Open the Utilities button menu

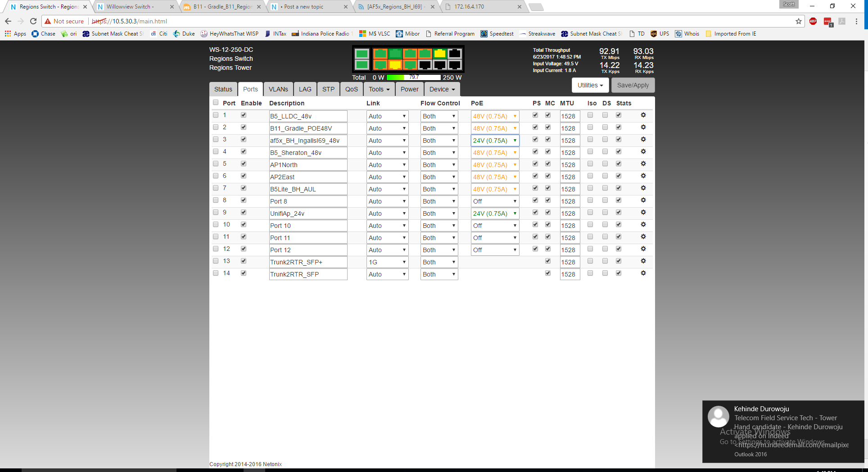click(590, 85)
